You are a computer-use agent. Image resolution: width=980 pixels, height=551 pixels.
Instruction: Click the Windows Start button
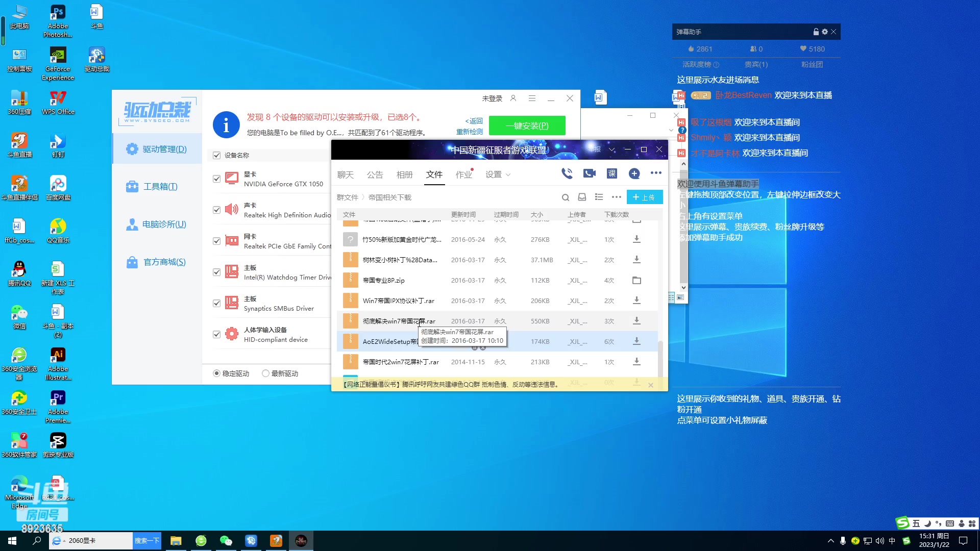pyautogui.click(x=12, y=541)
